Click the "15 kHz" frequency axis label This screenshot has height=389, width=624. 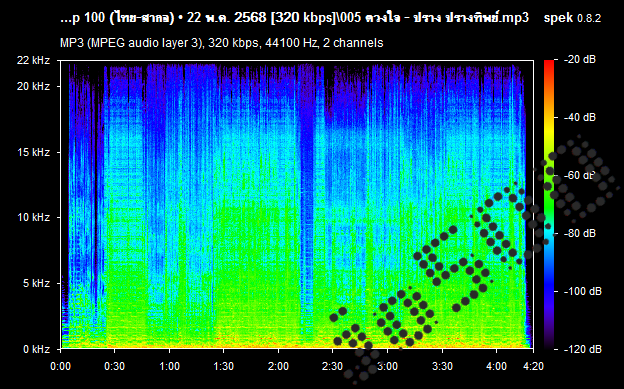(x=33, y=152)
